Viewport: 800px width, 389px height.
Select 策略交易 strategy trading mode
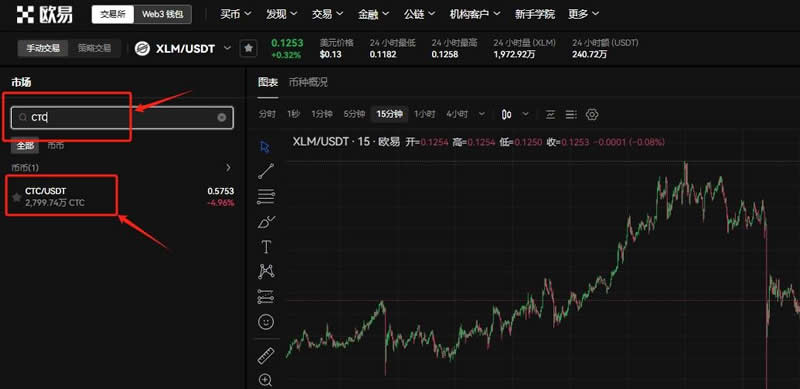[x=94, y=48]
